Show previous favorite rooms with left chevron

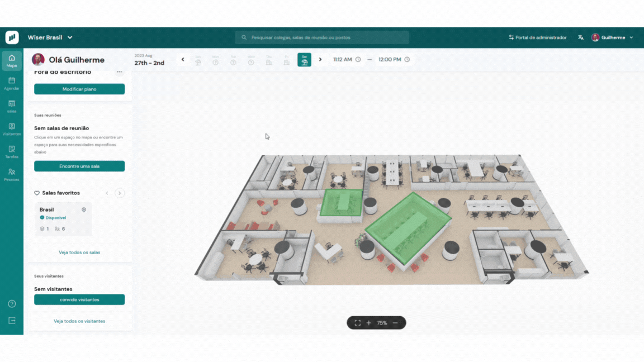[x=107, y=193]
